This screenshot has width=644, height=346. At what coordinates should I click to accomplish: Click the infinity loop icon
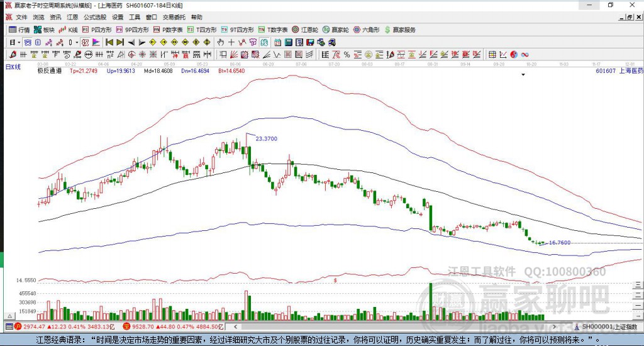525,54
